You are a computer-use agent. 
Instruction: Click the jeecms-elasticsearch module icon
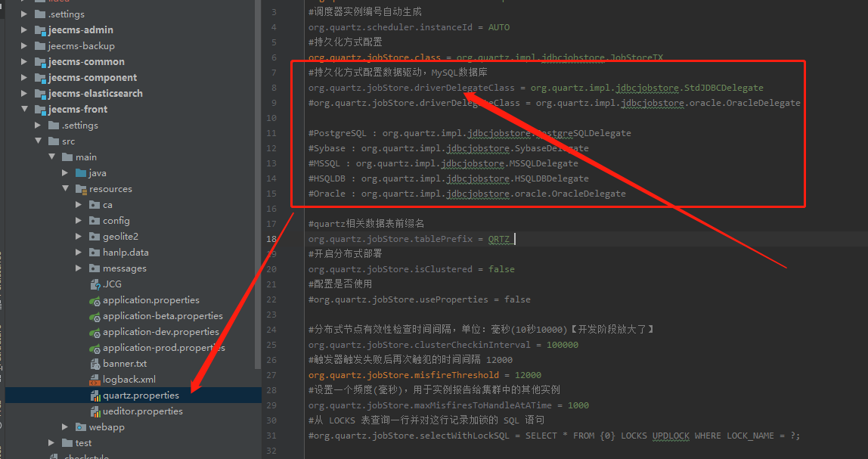[40, 94]
